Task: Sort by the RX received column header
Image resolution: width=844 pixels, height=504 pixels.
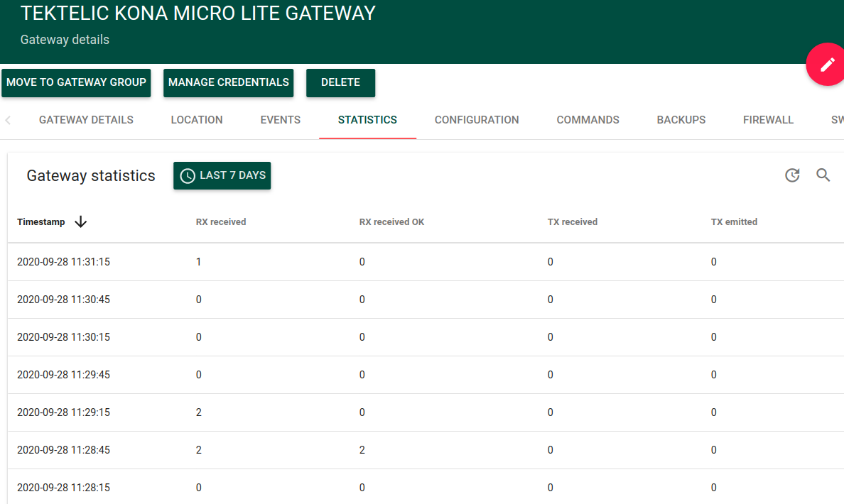Action: [221, 221]
